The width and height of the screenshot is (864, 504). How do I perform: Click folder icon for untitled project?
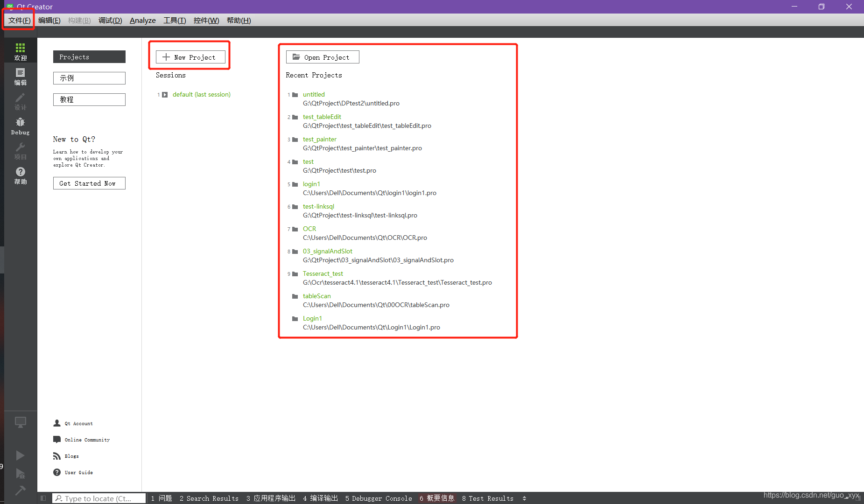tap(295, 95)
